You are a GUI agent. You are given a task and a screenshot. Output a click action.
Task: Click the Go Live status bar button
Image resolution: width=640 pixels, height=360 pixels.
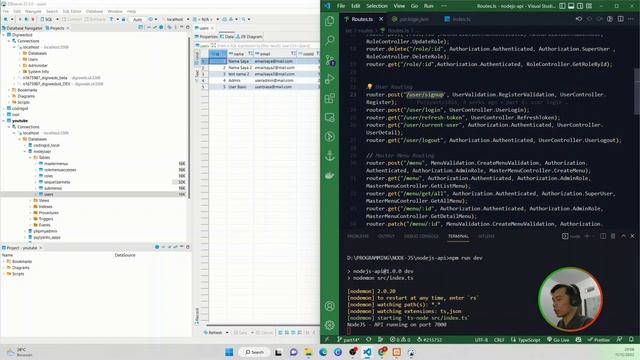coord(558,340)
